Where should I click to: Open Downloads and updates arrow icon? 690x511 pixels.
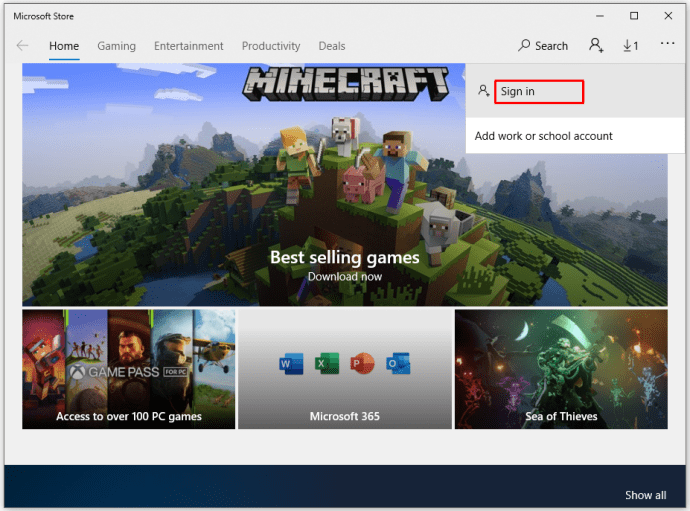click(631, 45)
